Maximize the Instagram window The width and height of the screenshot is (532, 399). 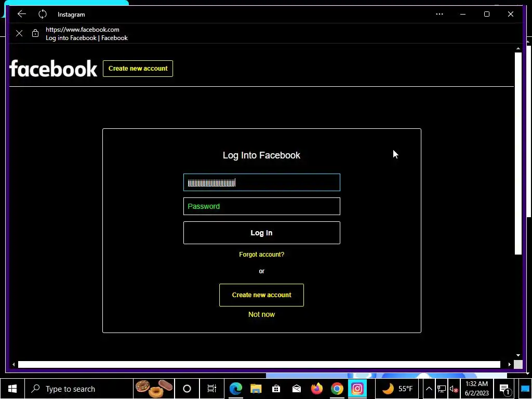point(486,14)
